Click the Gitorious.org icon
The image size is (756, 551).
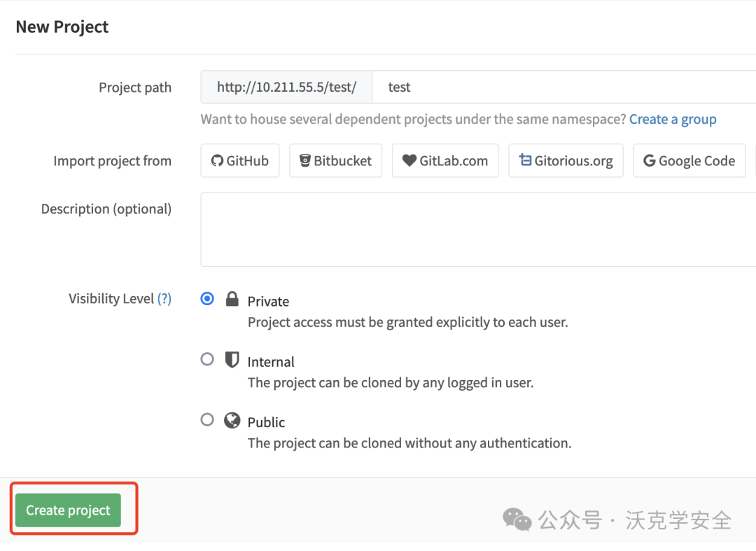point(525,160)
